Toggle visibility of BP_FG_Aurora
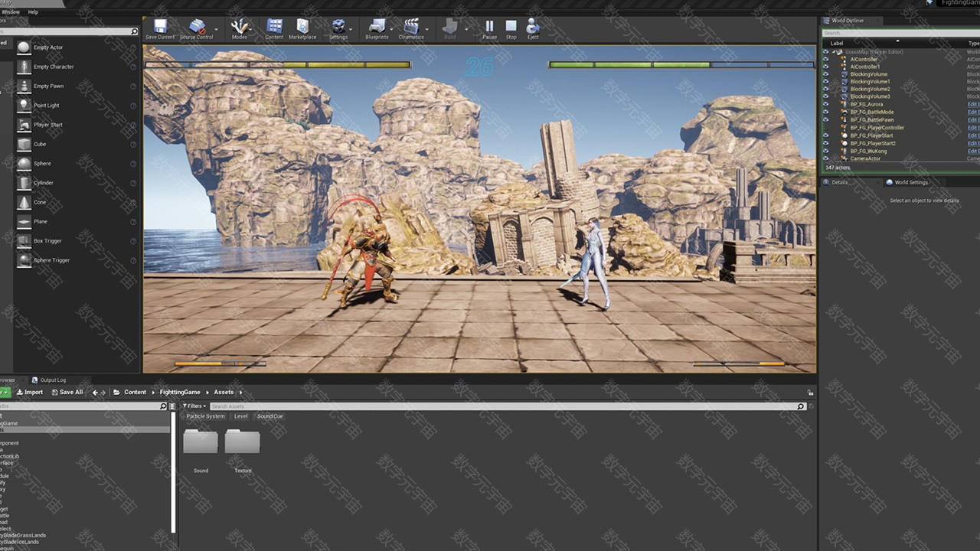980x551 pixels. point(825,105)
